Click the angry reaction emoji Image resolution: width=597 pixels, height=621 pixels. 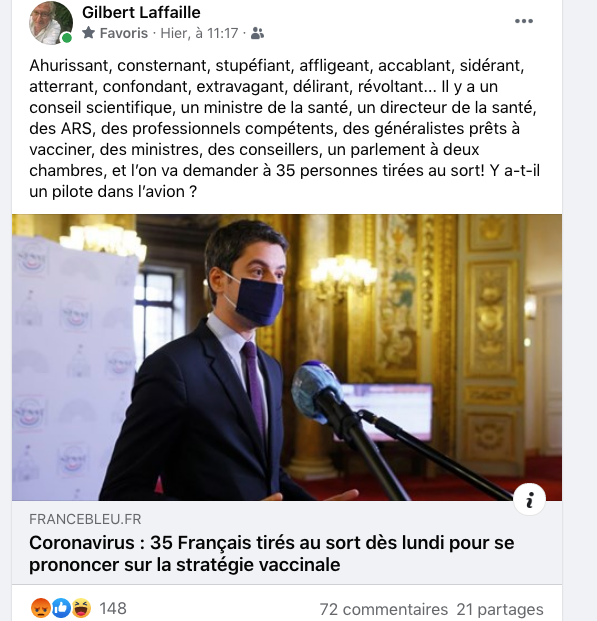point(41,608)
